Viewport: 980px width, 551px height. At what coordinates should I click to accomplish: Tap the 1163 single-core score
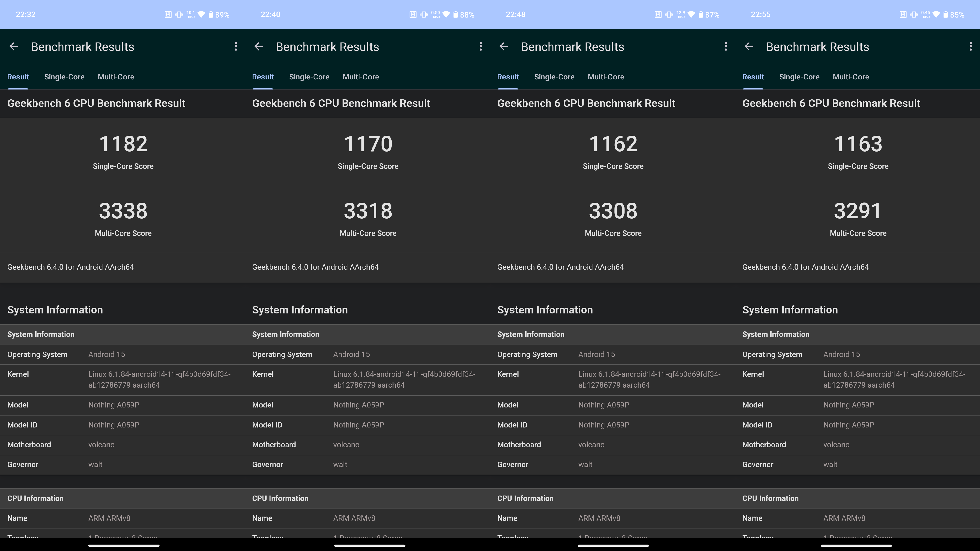click(x=858, y=144)
